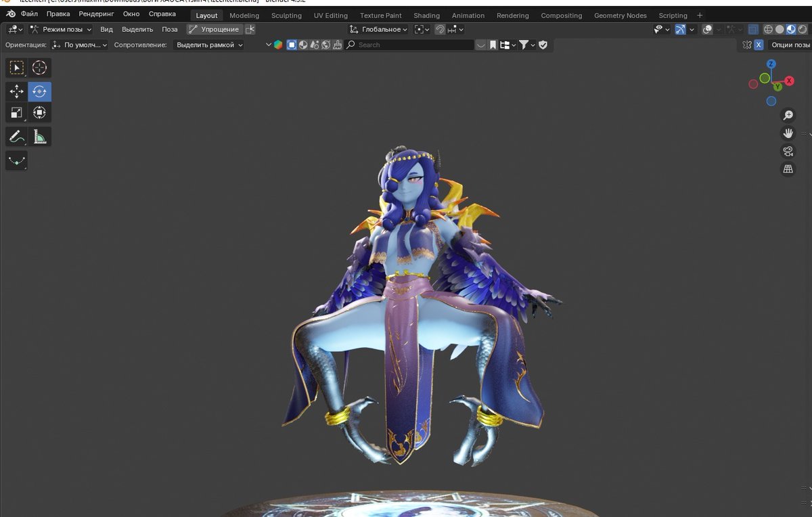The image size is (812, 517).
Task: Open the funnel filter dropdown
Action: tap(527, 45)
